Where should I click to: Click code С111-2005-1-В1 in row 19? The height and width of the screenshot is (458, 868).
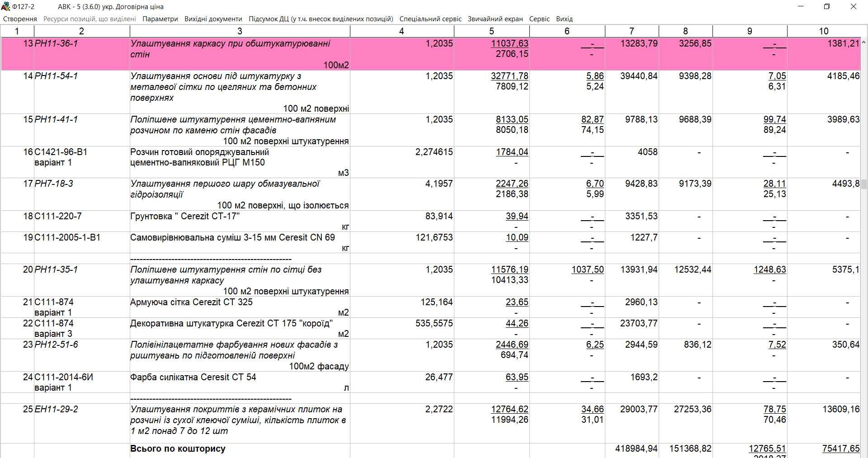(67, 237)
